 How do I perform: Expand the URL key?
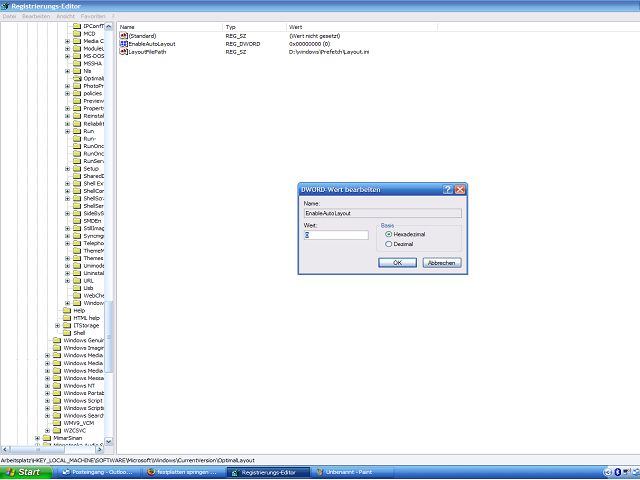tap(67, 281)
